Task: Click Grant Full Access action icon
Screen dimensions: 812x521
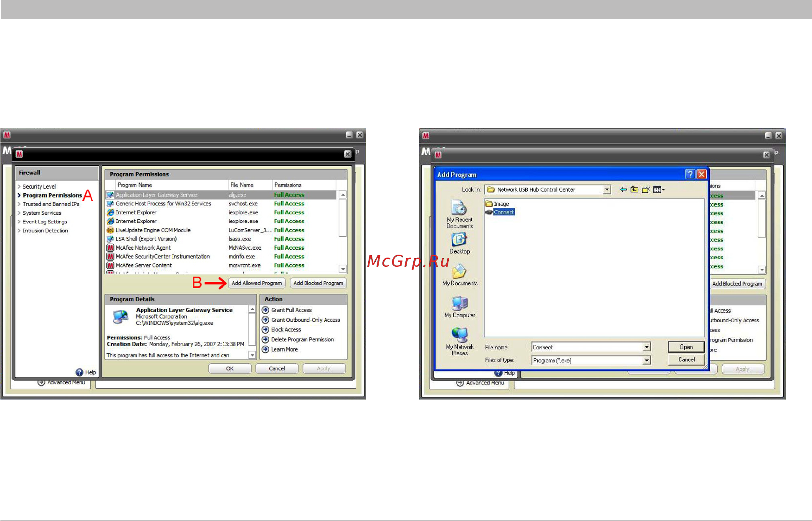Action: [265, 310]
